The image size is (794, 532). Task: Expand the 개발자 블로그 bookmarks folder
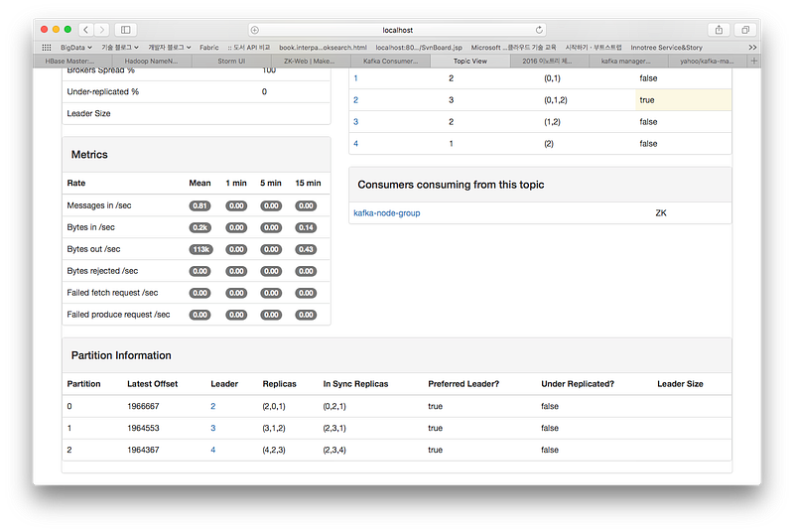(x=169, y=48)
